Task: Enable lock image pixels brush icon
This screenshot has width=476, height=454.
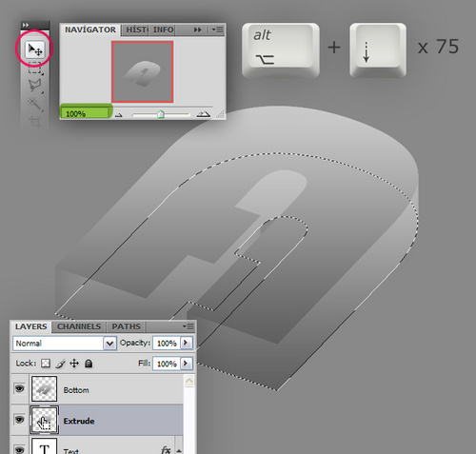Action: (x=60, y=364)
